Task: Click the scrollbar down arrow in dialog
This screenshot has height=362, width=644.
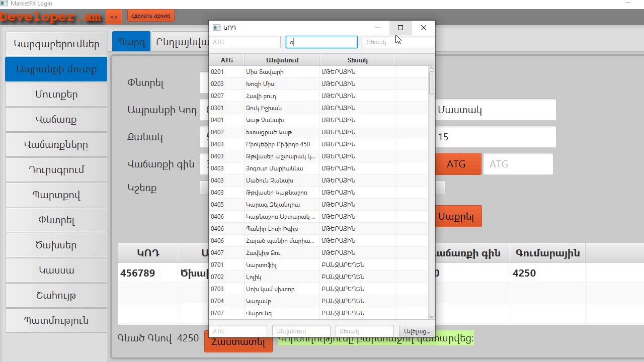Action: [431, 317]
